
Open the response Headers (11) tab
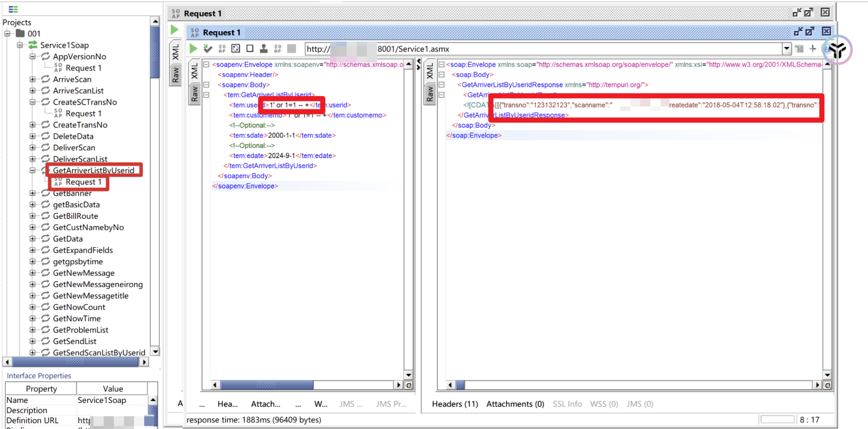455,404
